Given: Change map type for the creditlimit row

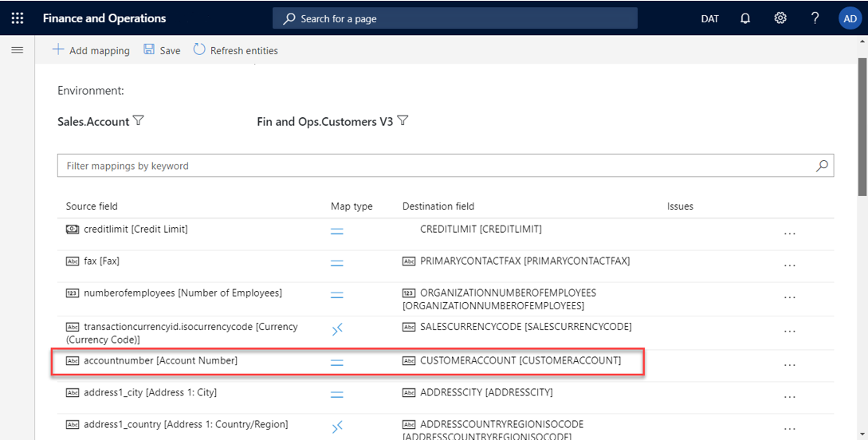Looking at the screenshot, I should tap(336, 231).
